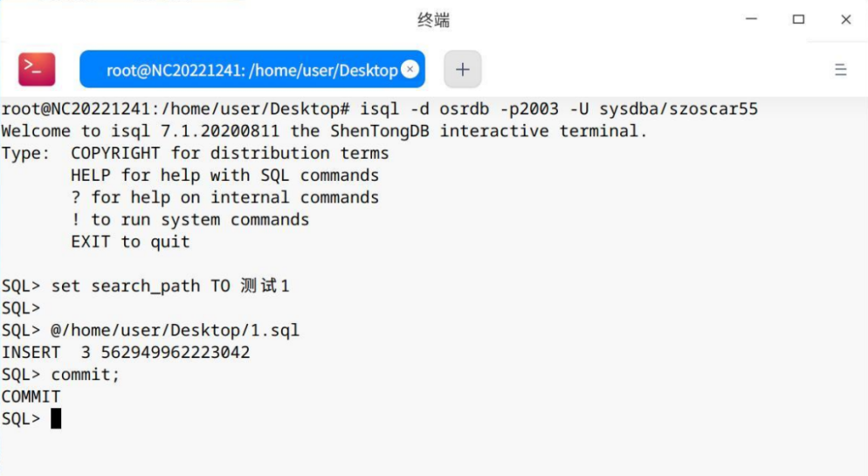Minimize the terminal window

[x=752, y=19]
